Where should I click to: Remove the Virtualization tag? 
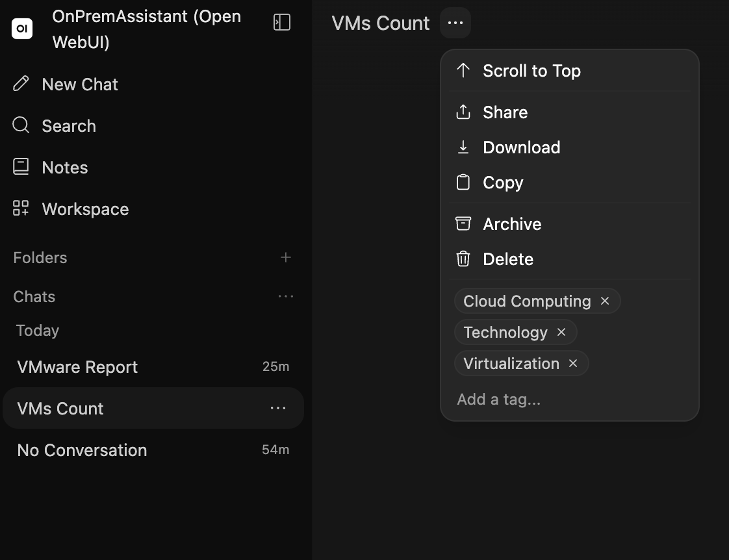[x=573, y=363]
